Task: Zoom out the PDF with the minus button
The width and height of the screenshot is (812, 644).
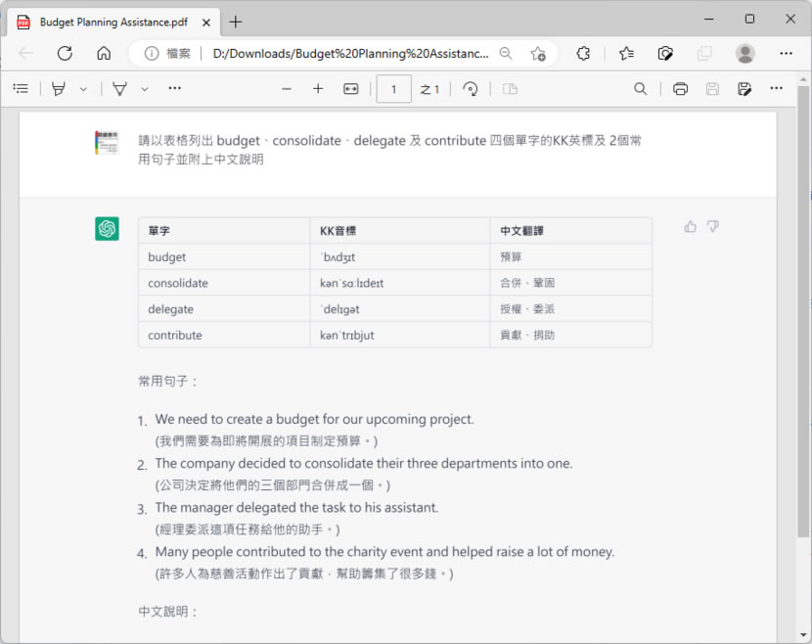Action: pos(287,89)
